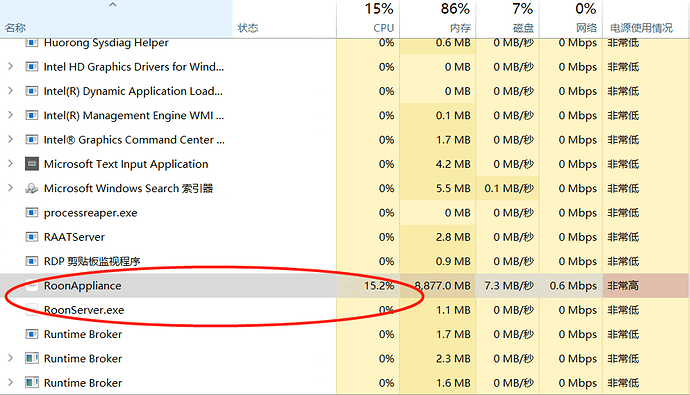Select the RoonAppliance process row
The image size is (690, 395).
click(x=344, y=286)
